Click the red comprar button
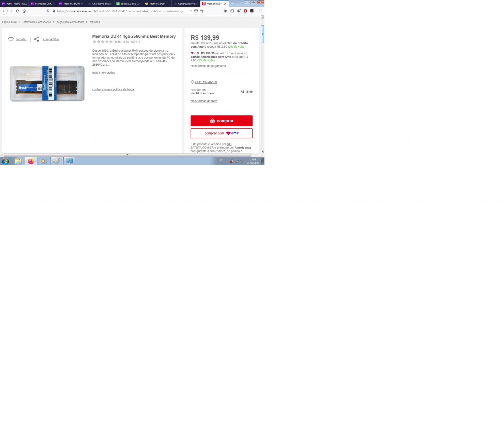The height and width of the screenshot is (426, 504). (x=221, y=121)
